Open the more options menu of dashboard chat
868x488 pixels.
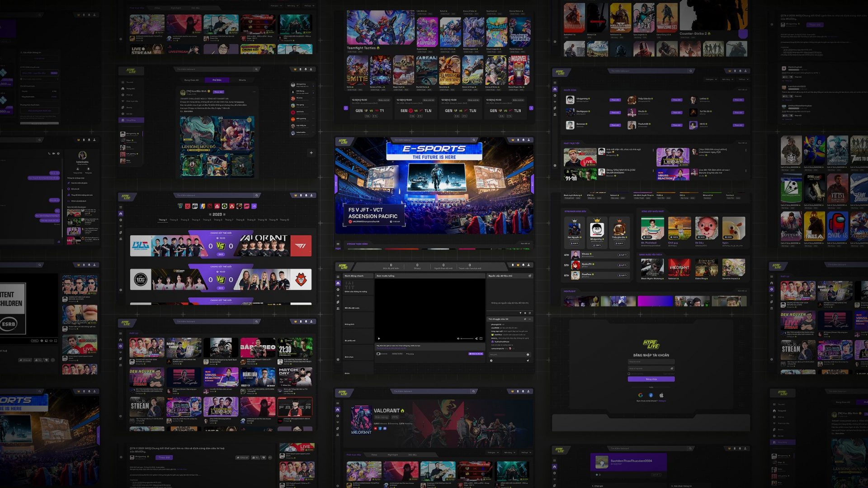tap(530, 319)
